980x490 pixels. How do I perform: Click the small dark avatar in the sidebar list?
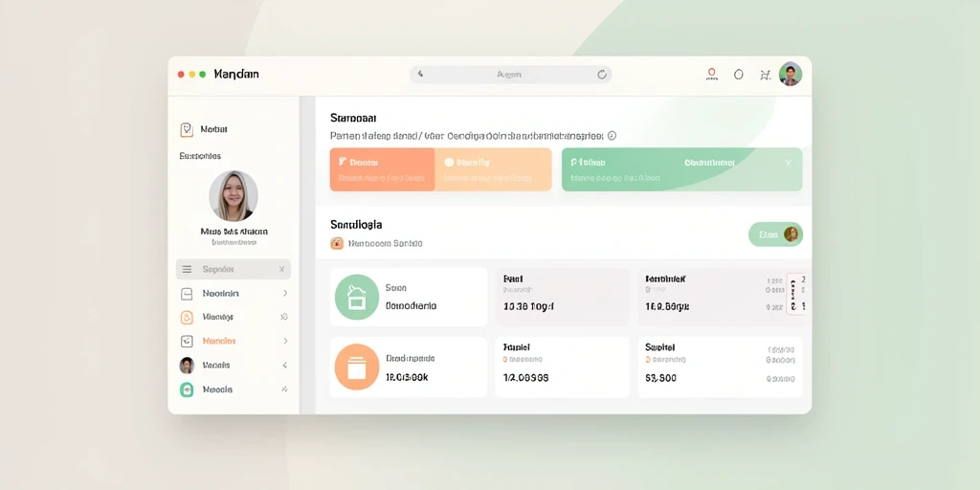click(187, 365)
